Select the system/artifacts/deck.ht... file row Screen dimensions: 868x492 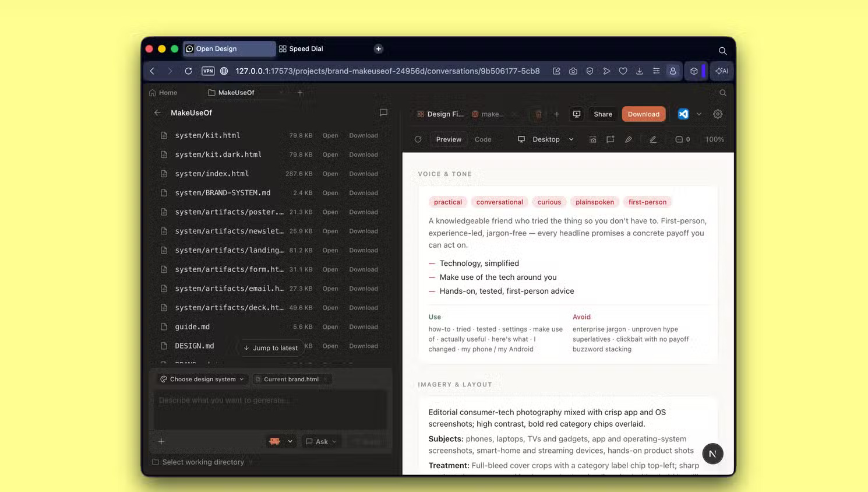pos(270,308)
